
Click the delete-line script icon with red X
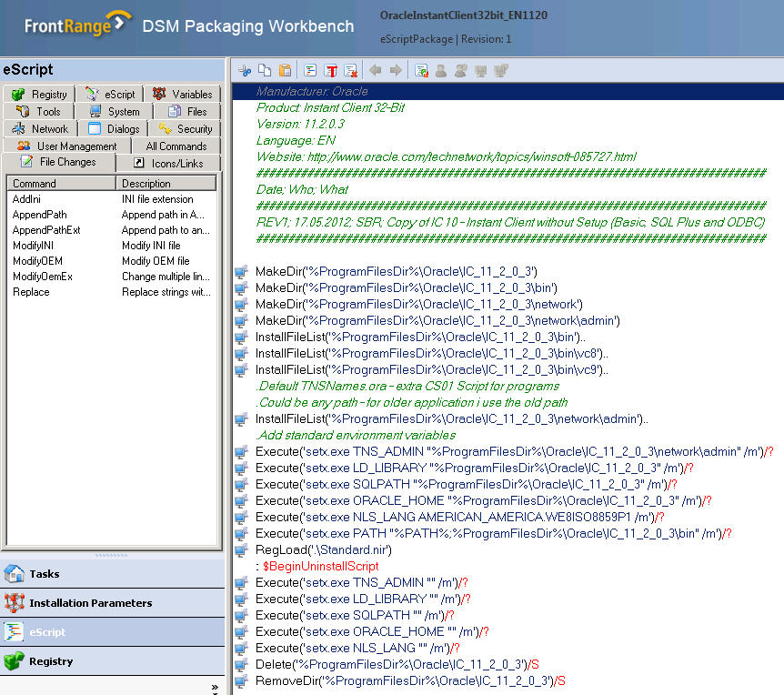click(x=352, y=70)
